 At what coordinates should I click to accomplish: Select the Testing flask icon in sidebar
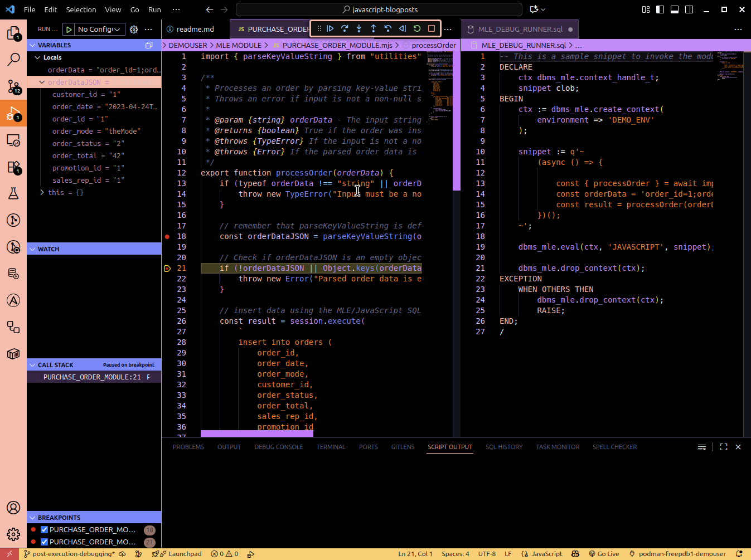pyautogui.click(x=13, y=193)
